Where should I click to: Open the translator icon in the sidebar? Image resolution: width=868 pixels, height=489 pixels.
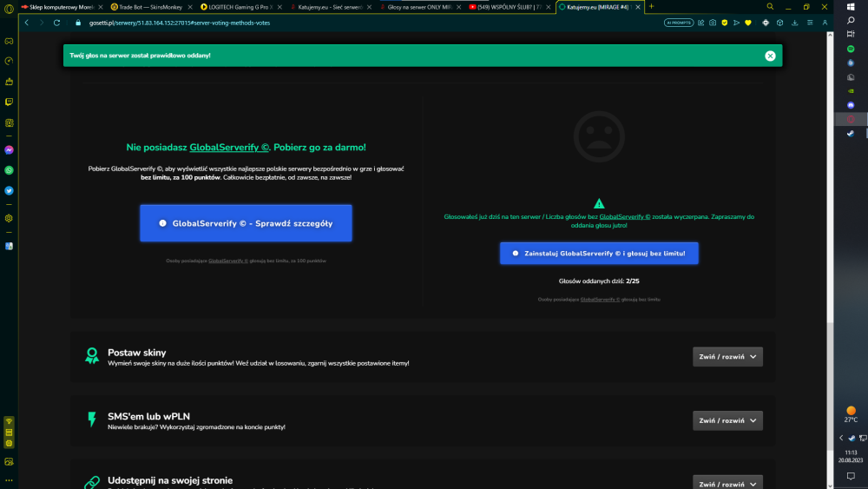pos(9,246)
